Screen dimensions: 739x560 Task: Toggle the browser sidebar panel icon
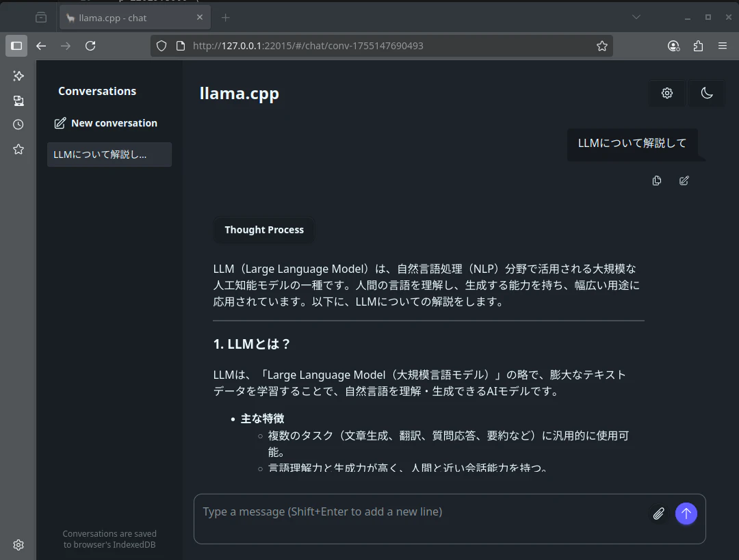click(16, 46)
